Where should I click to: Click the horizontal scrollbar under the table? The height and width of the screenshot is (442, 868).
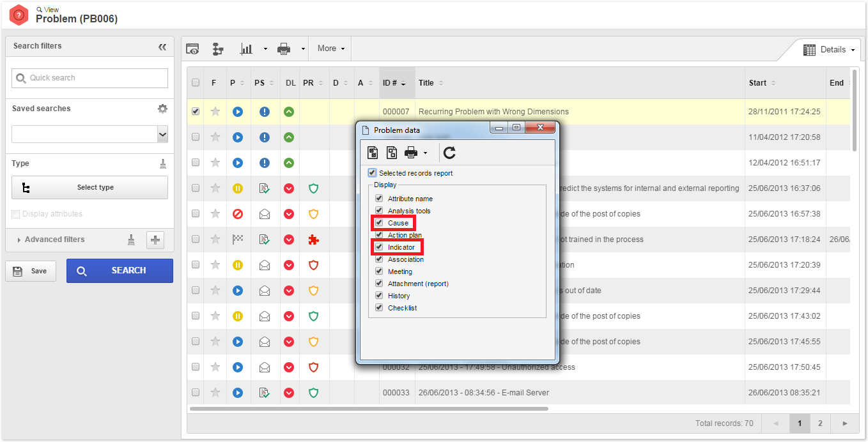[369, 409]
